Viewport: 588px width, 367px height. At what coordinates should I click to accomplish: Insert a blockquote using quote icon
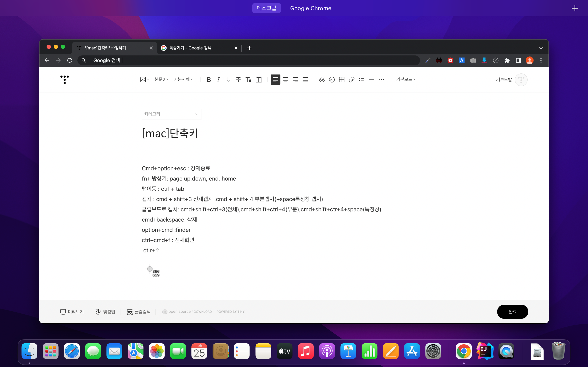point(322,80)
